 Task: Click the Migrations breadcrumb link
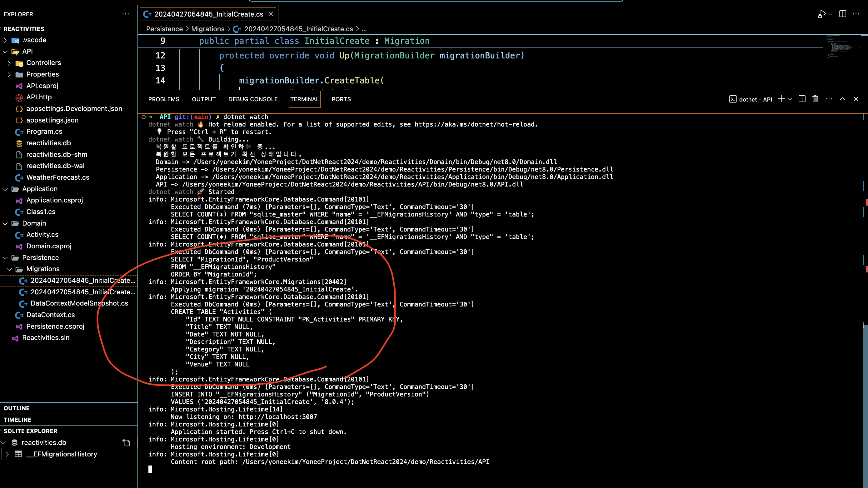(207, 29)
